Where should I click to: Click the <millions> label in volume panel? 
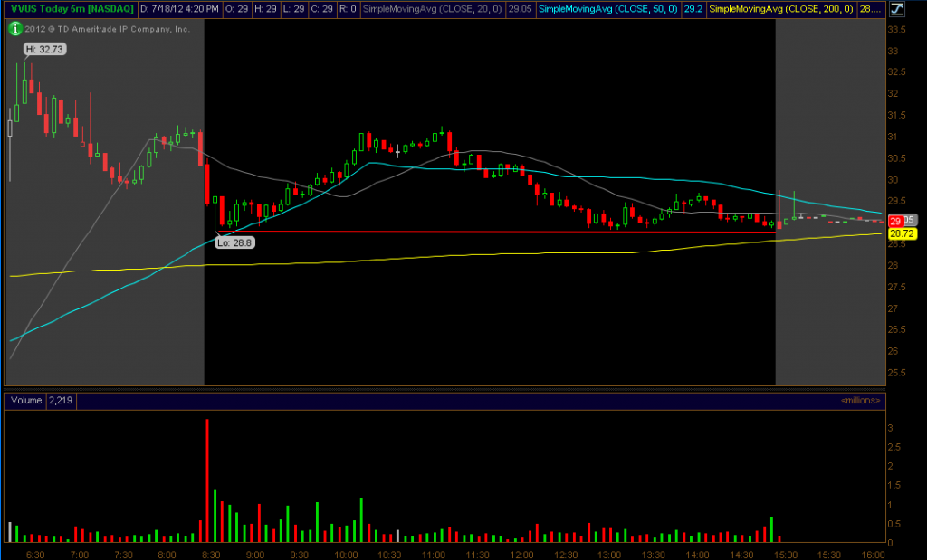coord(860,401)
